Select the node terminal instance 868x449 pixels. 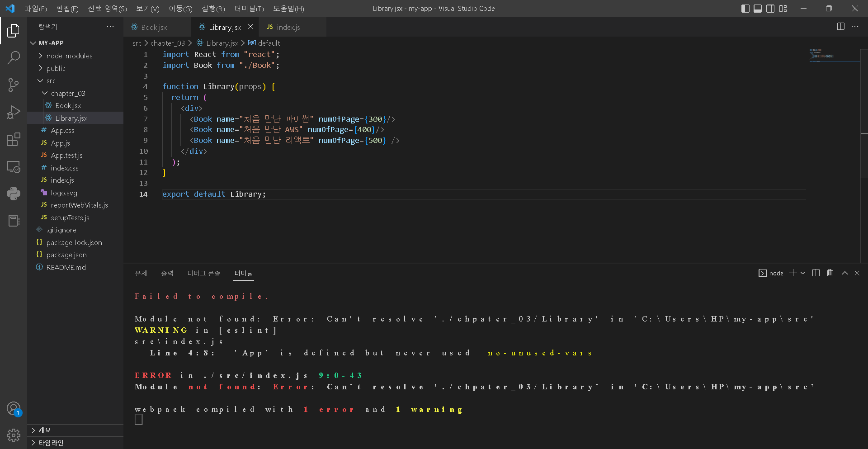[x=771, y=273]
